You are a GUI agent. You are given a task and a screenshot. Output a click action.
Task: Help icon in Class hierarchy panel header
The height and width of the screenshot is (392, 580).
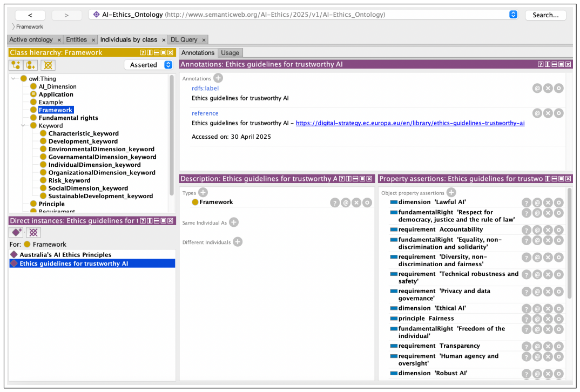click(143, 52)
